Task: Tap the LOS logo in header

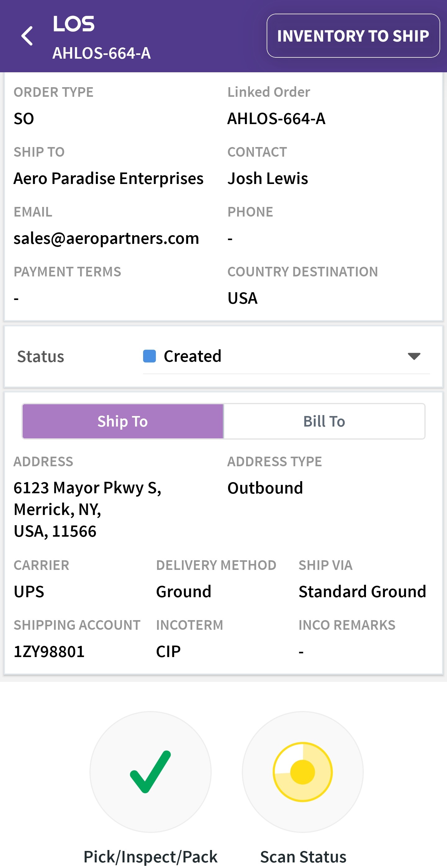Action: (x=74, y=24)
